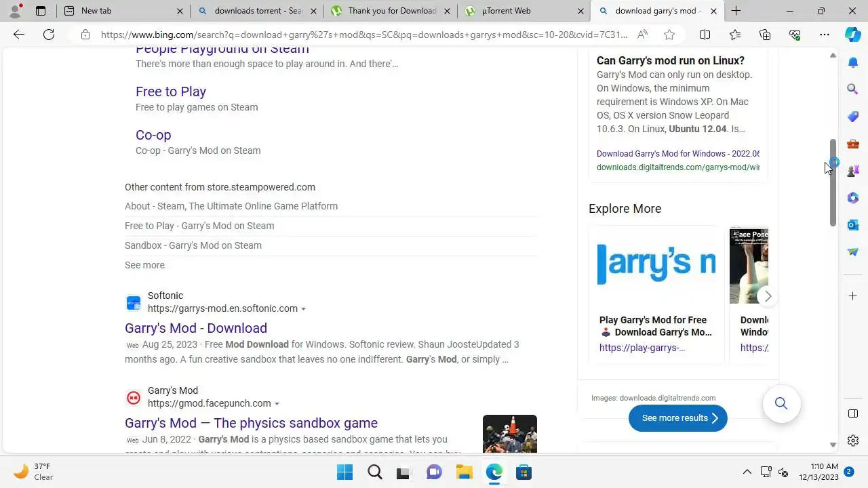This screenshot has width=868, height=488.
Task: Show next Explore More card arrow
Action: [x=768, y=296]
